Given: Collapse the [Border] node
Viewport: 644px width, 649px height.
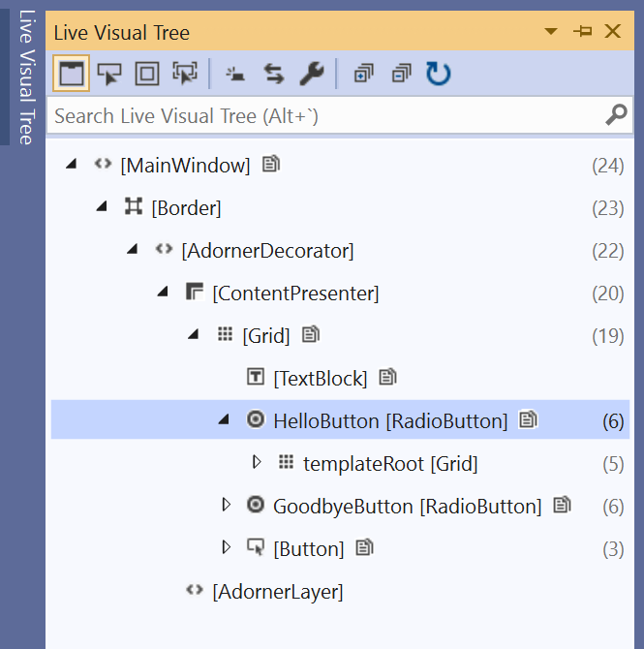Looking at the screenshot, I should point(102,206).
